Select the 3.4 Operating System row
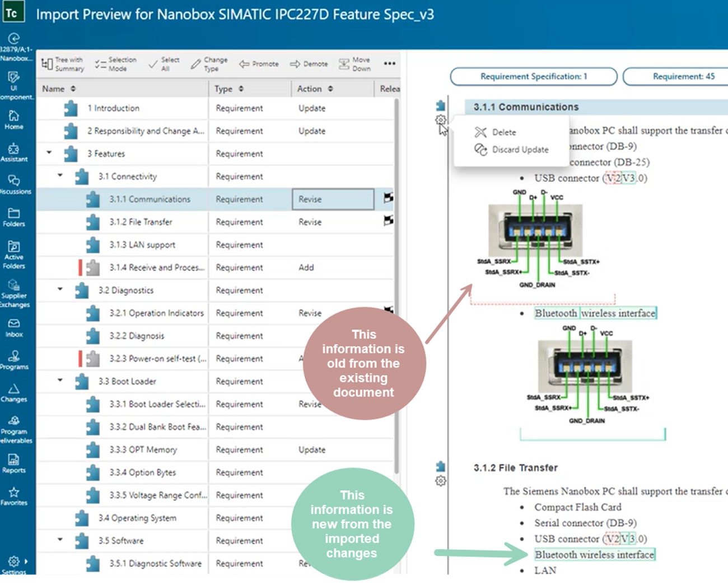This screenshot has height=585, width=728. pos(216,518)
